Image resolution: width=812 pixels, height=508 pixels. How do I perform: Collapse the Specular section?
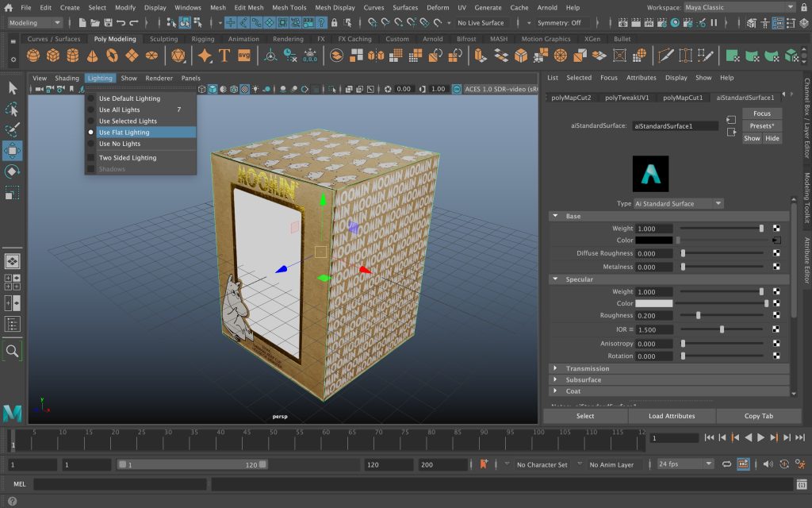[x=555, y=279]
